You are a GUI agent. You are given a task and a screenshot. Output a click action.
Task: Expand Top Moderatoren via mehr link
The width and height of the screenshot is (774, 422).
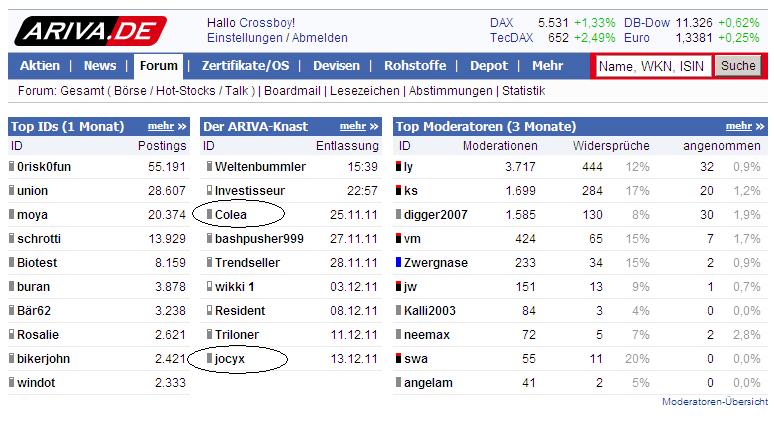(744, 127)
